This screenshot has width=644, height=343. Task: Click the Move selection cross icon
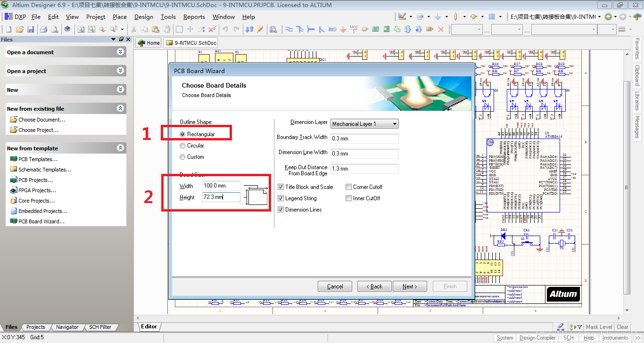click(x=190, y=29)
